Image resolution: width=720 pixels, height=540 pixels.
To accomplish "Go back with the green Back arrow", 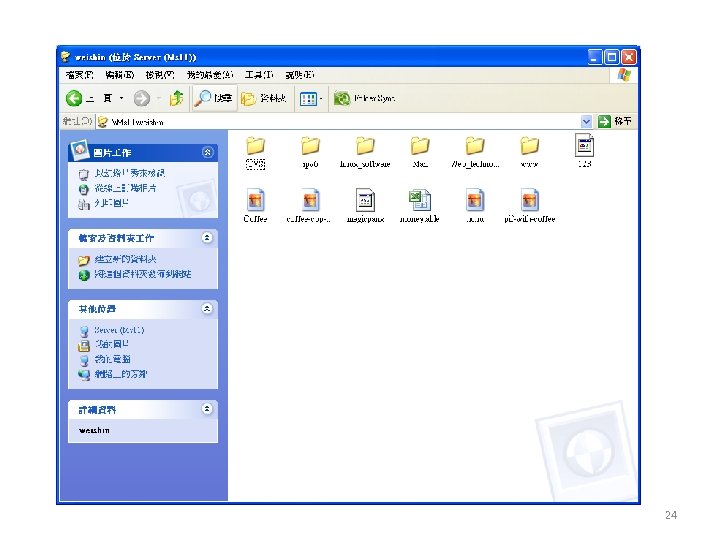I will click(74, 98).
